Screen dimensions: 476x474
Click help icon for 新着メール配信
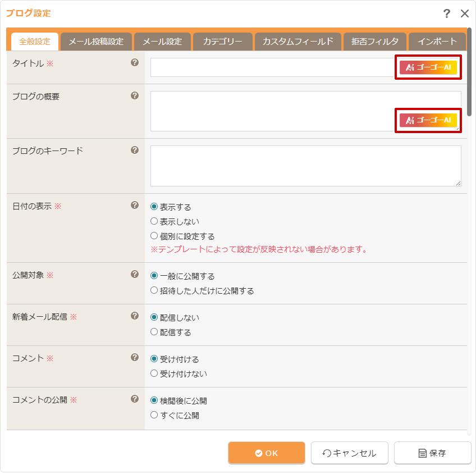(x=135, y=316)
